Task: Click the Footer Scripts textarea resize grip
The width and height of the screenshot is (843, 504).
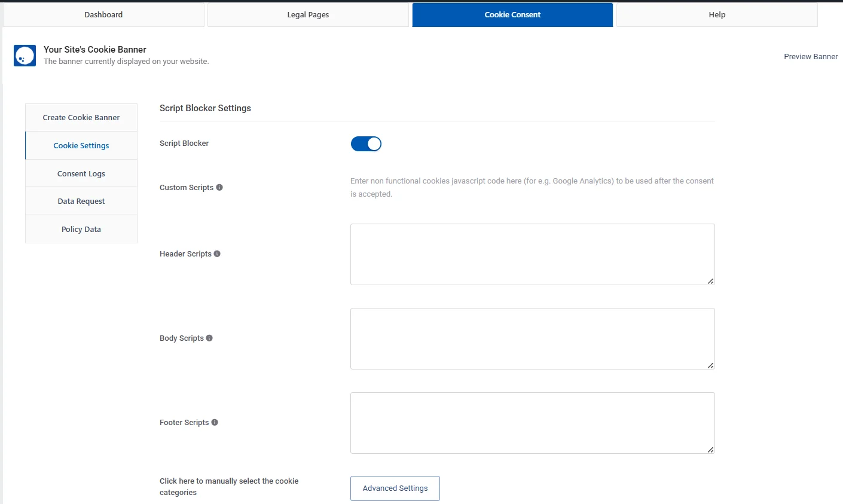Action: point(710,448)
